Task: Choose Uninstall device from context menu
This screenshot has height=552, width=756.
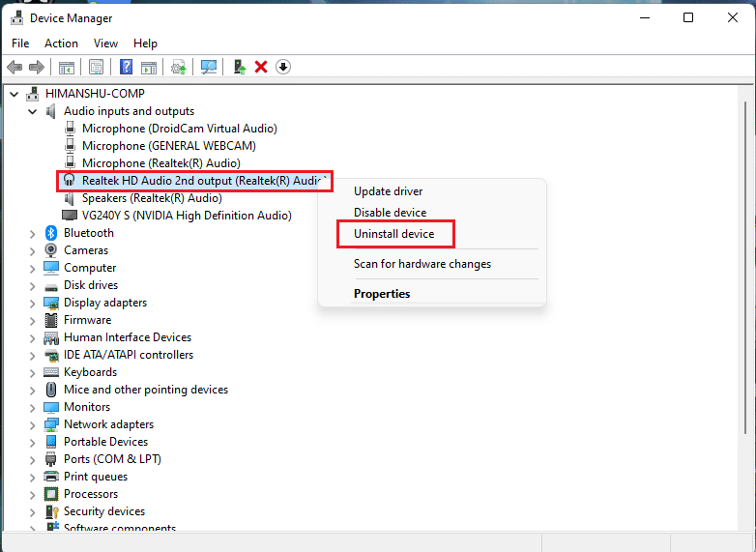Action: 393,234
